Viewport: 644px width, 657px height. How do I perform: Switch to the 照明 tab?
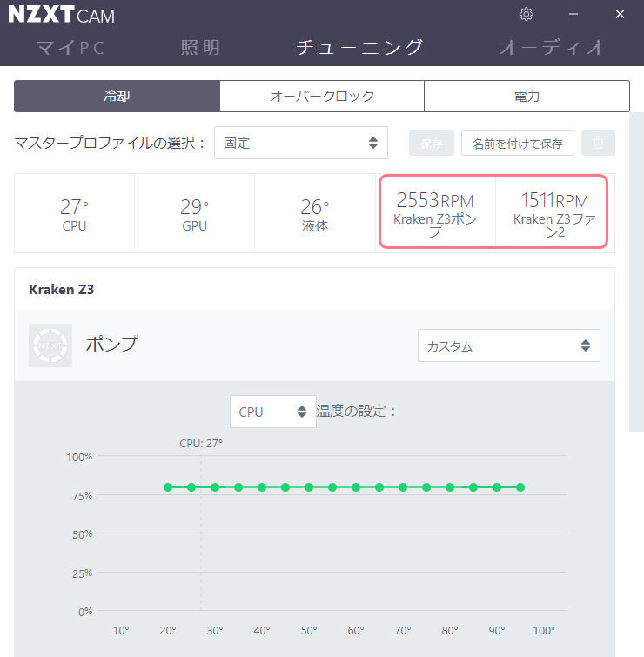(x=200, y=47)
